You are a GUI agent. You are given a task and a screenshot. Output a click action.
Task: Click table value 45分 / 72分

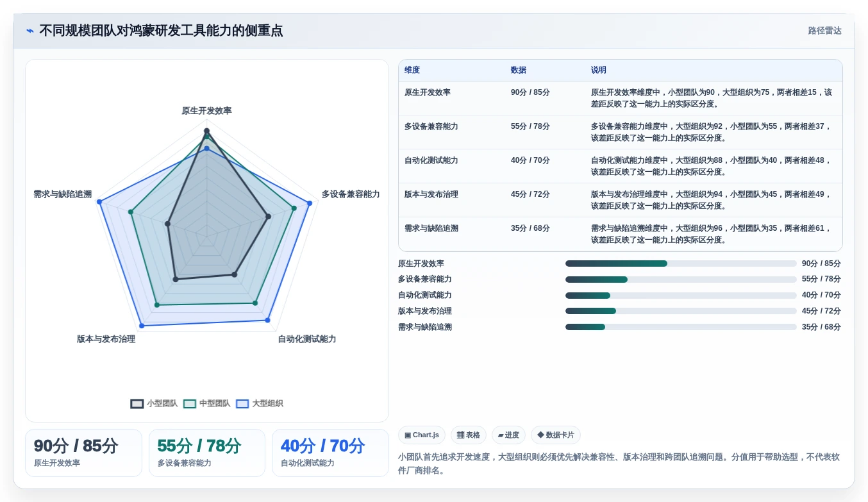pyautogui.click(x=530, y=194)
